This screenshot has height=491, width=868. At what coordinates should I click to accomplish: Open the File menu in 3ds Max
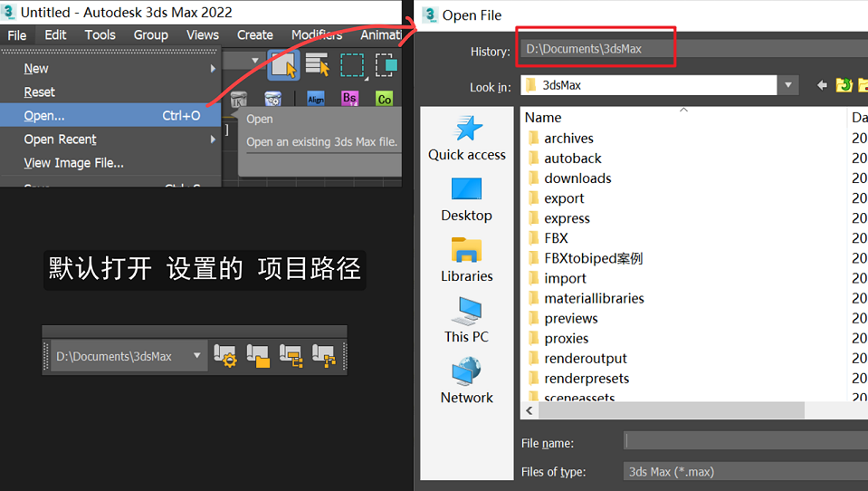tap(16, 35)
